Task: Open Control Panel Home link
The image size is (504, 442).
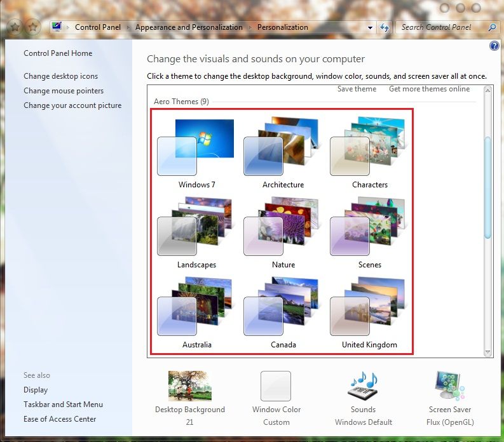Action: [x=58, y=53]
